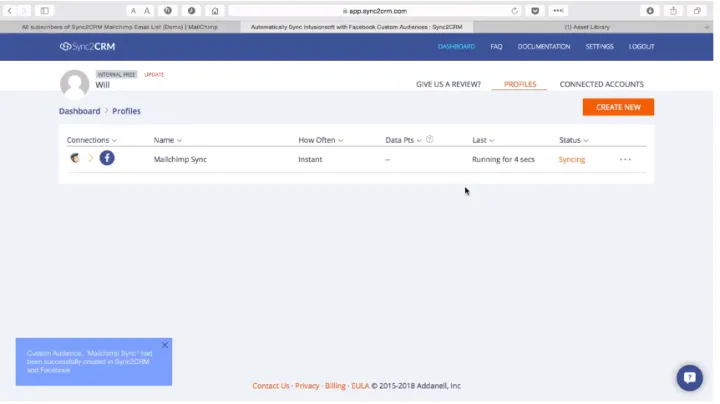Click the app.sync2crm.com address bar
This screenshot has height=404, width=720.
point(375,11)
